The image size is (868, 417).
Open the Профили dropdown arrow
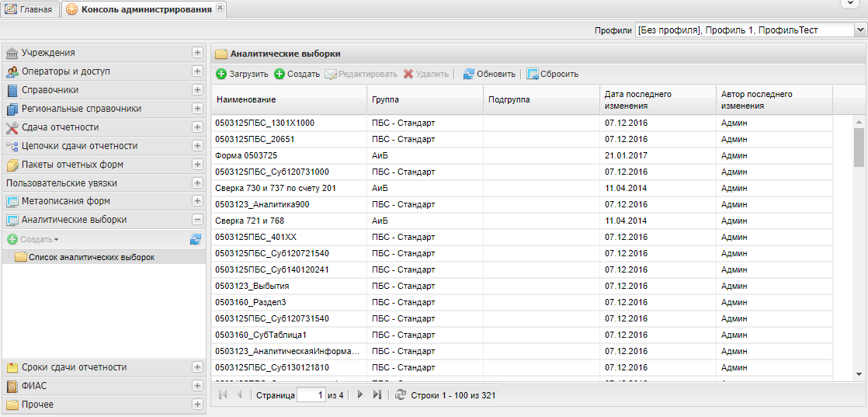point(860,30)
